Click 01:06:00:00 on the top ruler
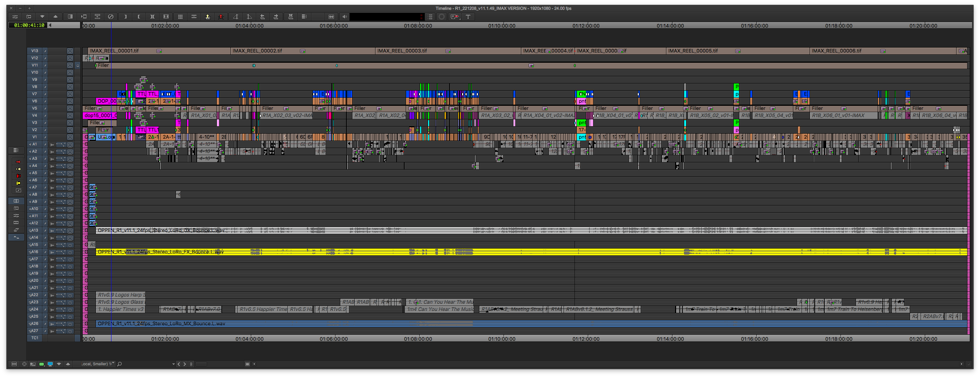The image size is (980, 377). (334, 26)
